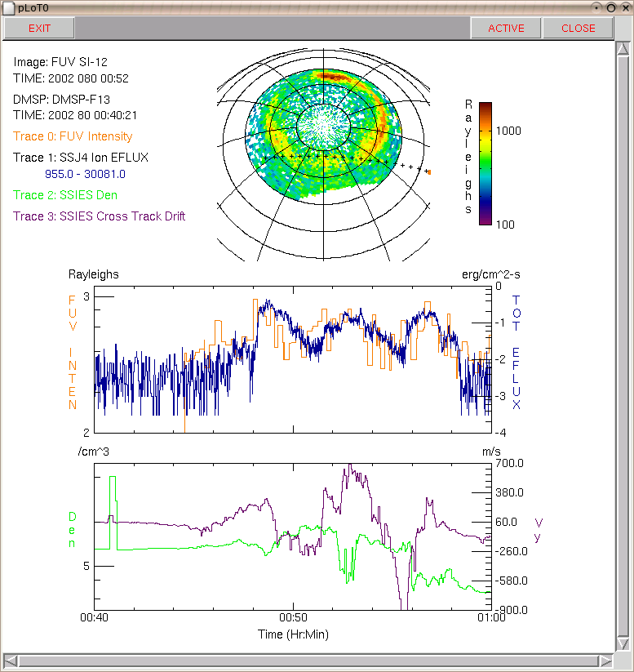Click the ACTIVE button
This screenshot has height=672, width=634.
pos(506,29)
